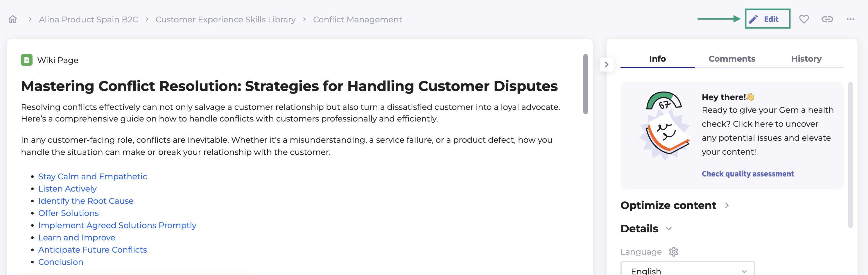Open Customer Experience Skills Library breadcrumb
The width and height of the screenshot is (868, 275).
tap(225, 19)
